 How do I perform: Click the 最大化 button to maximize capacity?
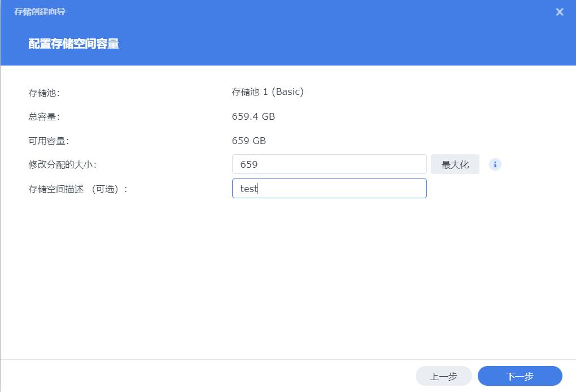[455, 164]
